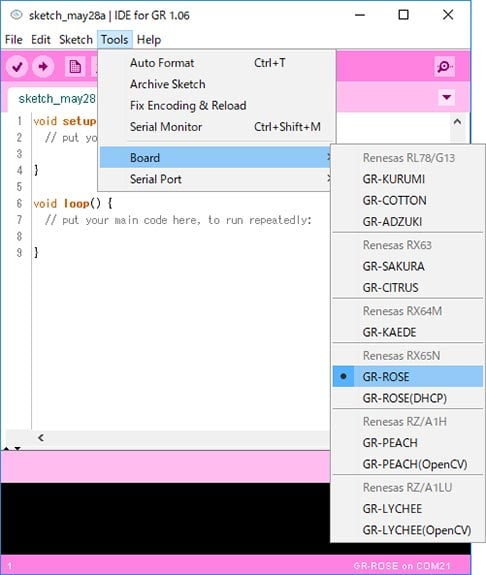This screenshot has width=486, height=575.
Task: Click the Upload arrow toolbar icon
Action: click(x=43, y=66)
